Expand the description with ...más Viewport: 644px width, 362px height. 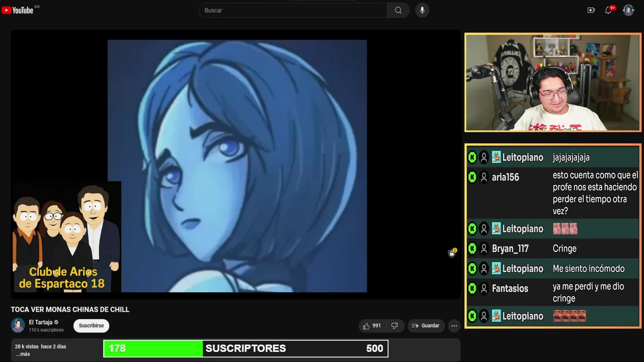(x=23, y=354)
